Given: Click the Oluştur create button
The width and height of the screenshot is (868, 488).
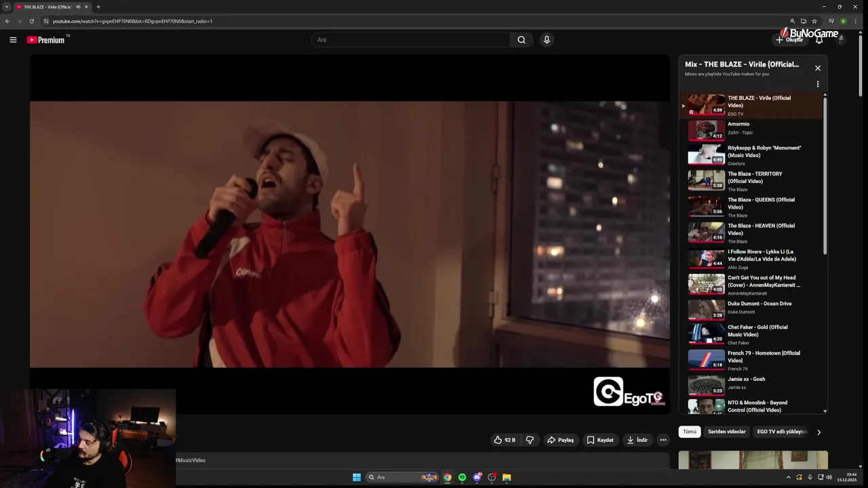Looking at the screenshot, I should click(789, 40).
